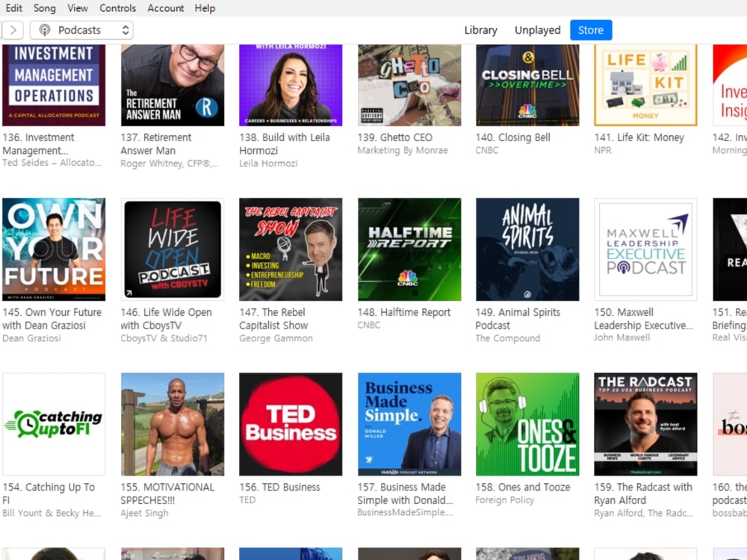This screenshot has height=560, width=747.
Task: Click author 'John Maxwell'
Action: pyautogui.click(x=622, y=337)
